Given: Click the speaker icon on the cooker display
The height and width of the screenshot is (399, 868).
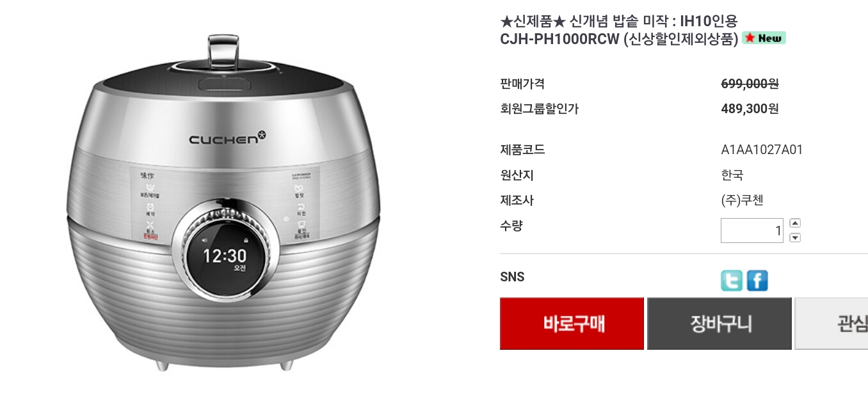Looking at the screenshot, I should (205, 240).
